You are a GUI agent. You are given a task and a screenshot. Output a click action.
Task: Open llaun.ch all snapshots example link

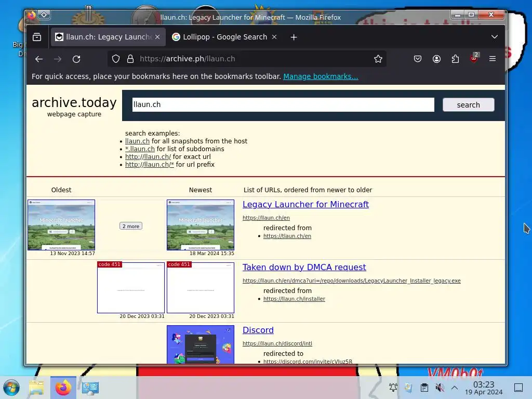[x=137, y=141]
